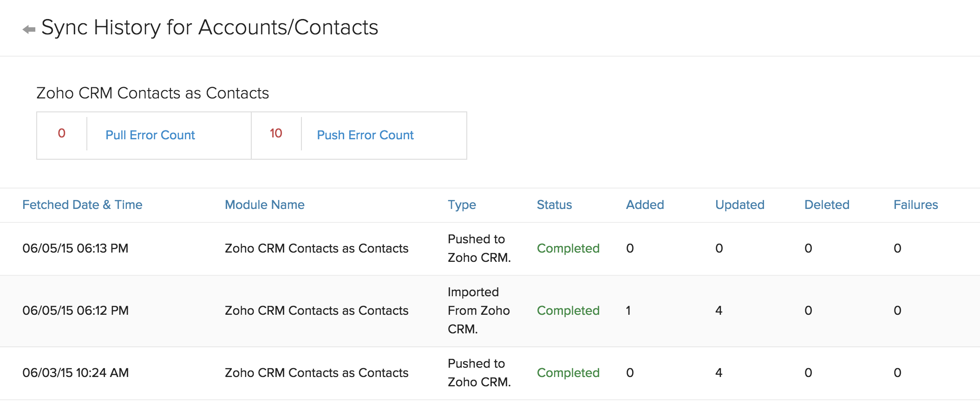Click the Zoho CRM Contacts as Contacts heading

click(152, 93)
